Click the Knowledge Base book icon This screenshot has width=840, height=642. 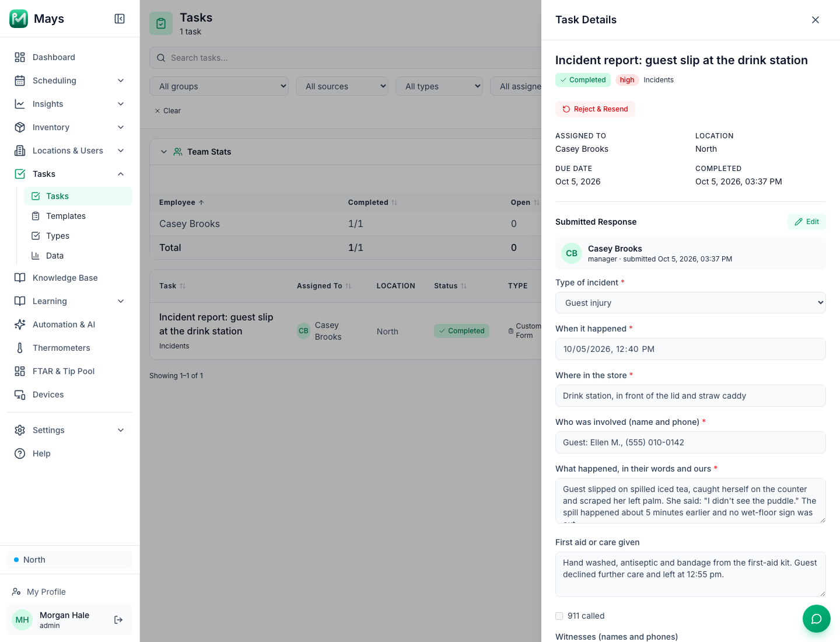coord(20,278)
